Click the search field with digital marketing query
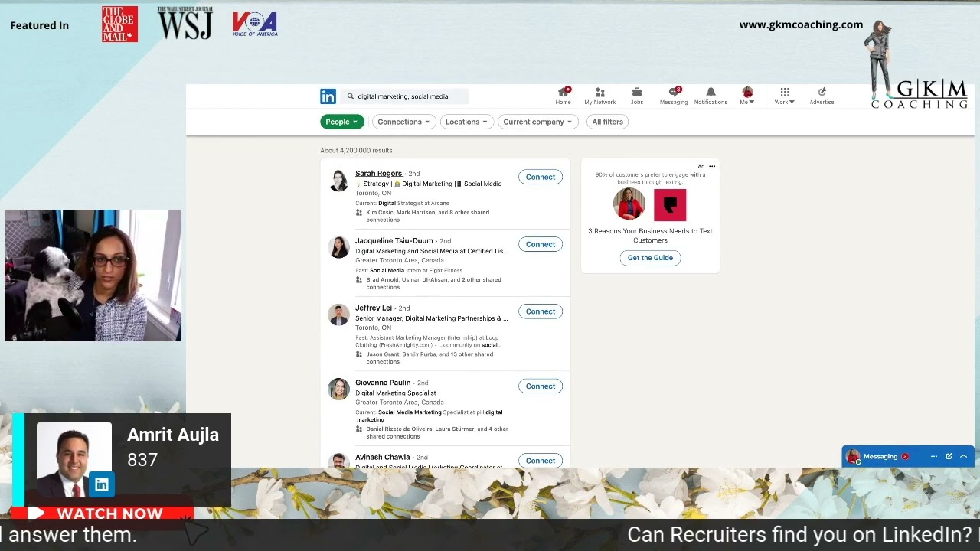 pos(405,96)
